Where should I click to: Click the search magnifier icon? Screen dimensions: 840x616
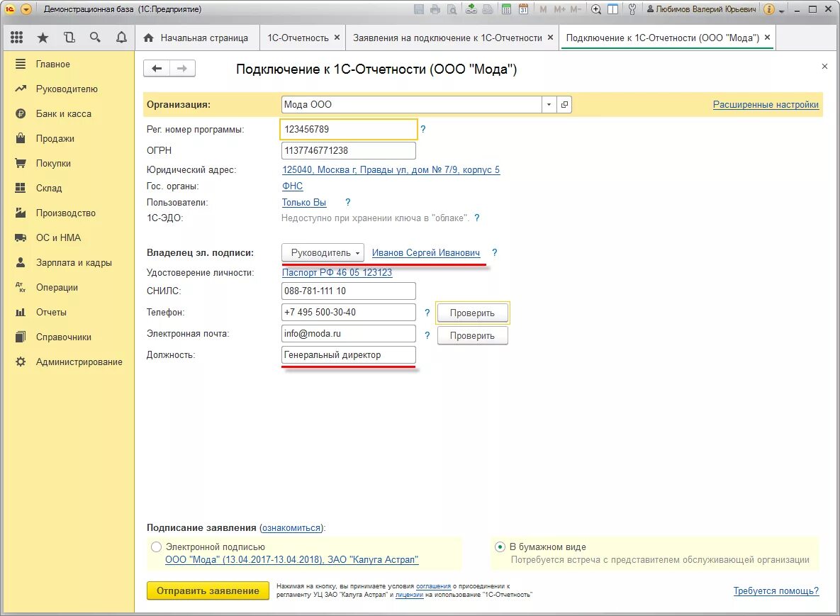pyautogui.click(x=96, y=38)
